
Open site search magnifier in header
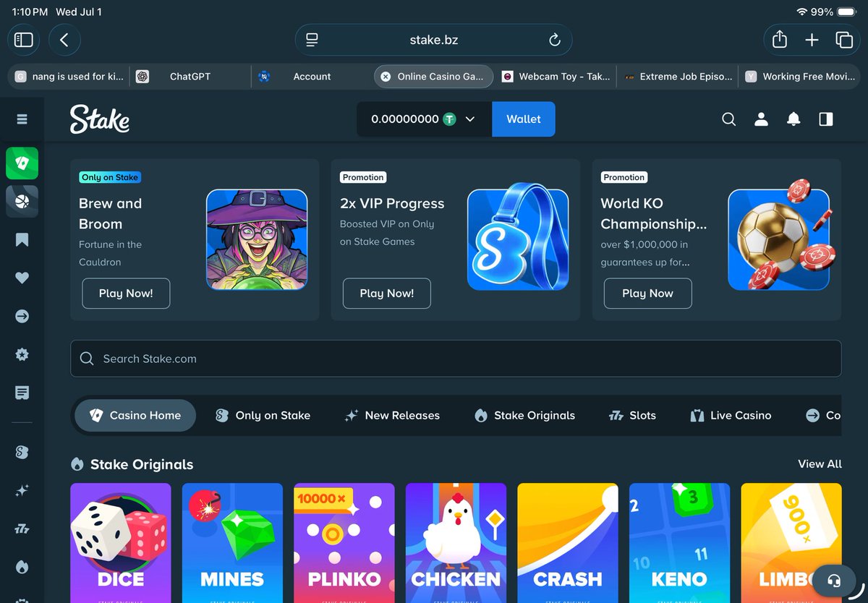click(x=728, y=119)
